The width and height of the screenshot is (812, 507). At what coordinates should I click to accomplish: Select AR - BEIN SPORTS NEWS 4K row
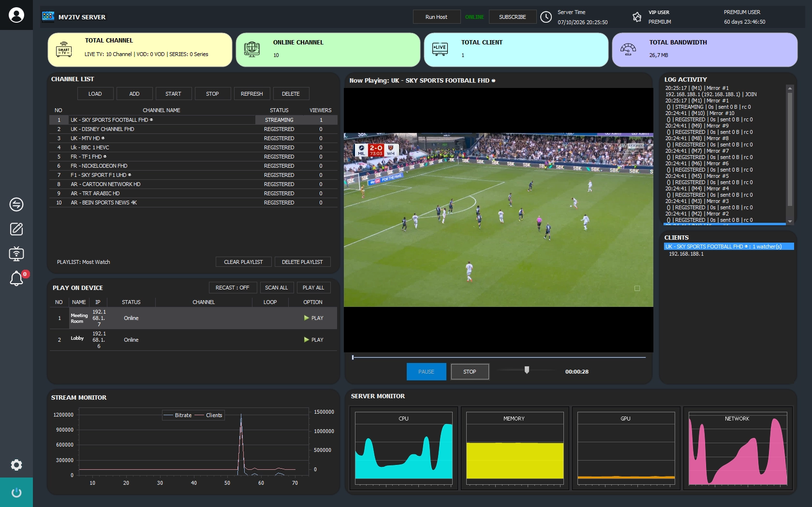[193, 203]
